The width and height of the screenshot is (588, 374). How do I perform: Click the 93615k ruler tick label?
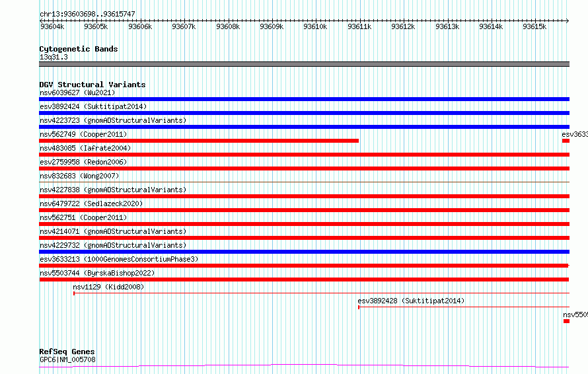tap(534, 26)
